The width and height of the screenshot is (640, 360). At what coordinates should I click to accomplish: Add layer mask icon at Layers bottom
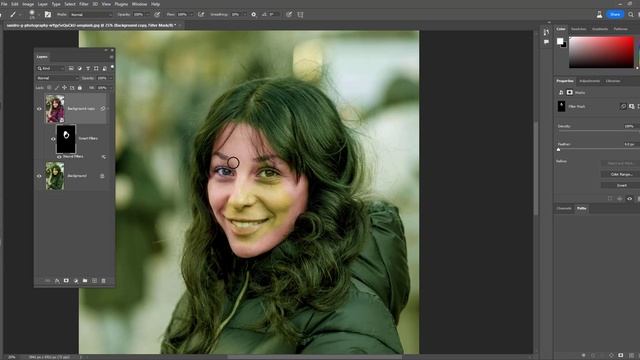[x=66, y=281]
